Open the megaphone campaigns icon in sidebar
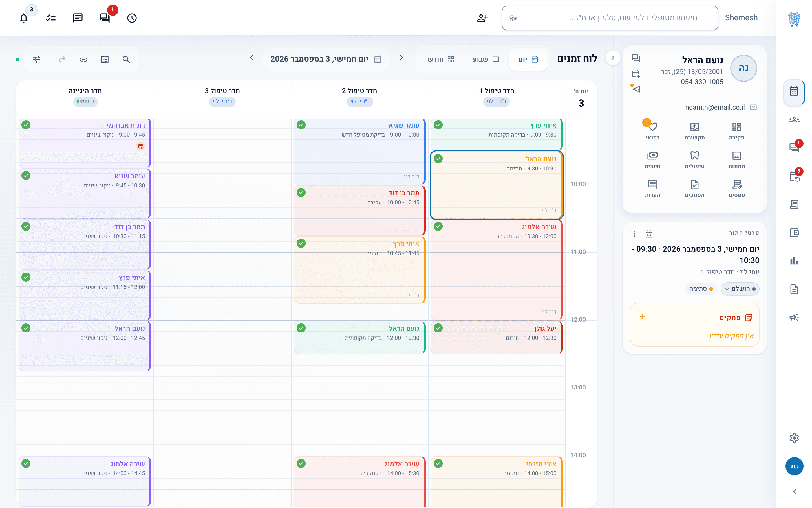This screenshot has height=508, width=812. [794, 317]
